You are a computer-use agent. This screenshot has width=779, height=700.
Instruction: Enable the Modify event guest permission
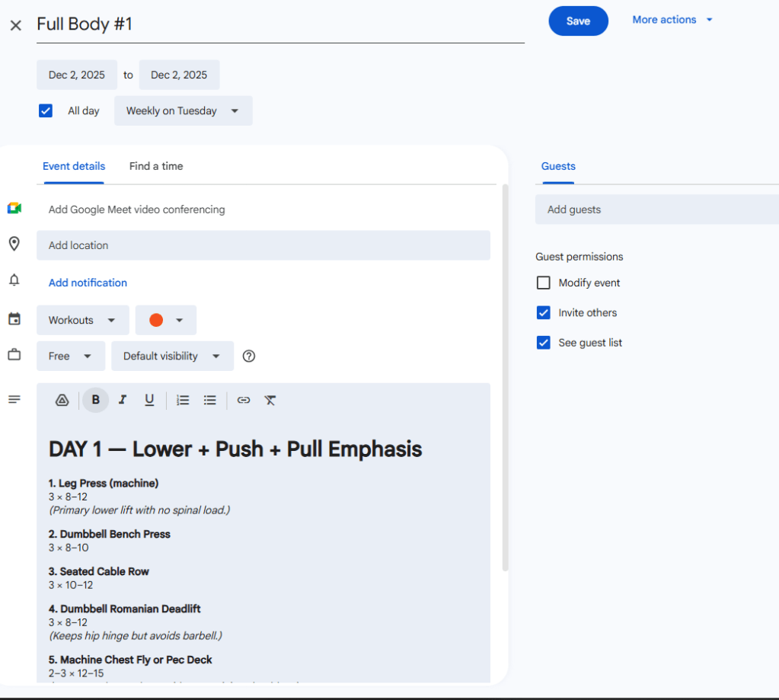coord(543,283)
